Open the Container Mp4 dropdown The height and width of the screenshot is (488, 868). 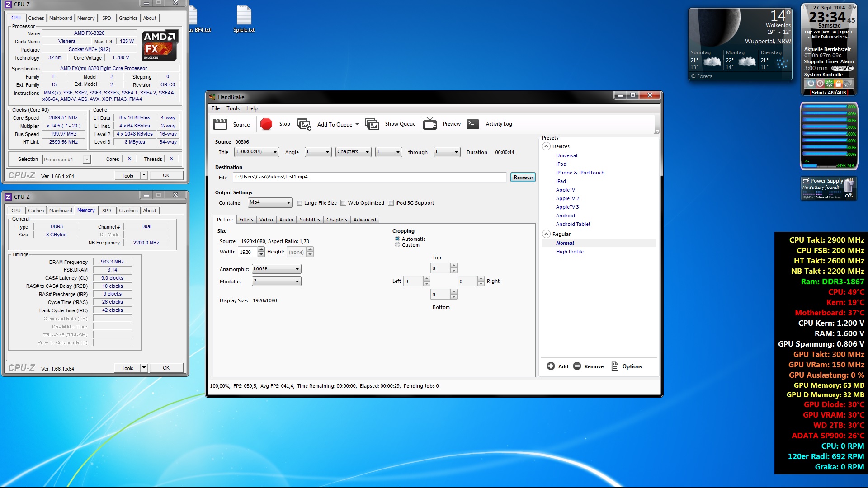270,202
